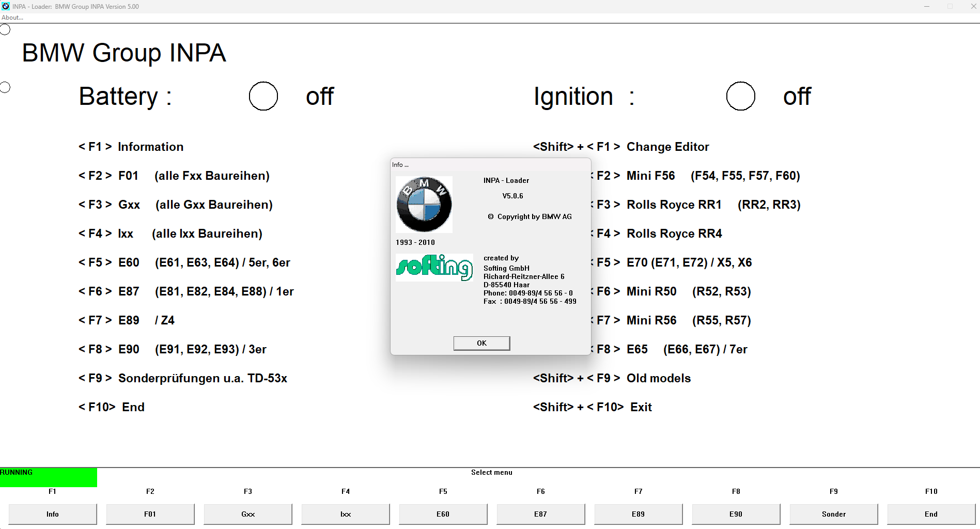Open the Sonder special tests button
The image size is (980, 529).
833,514
